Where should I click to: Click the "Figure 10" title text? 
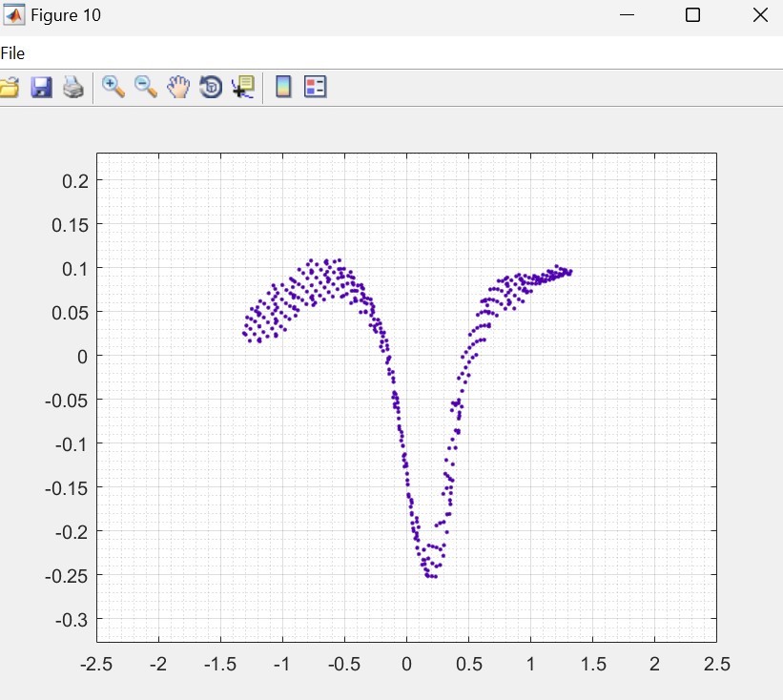coord(65,15)
